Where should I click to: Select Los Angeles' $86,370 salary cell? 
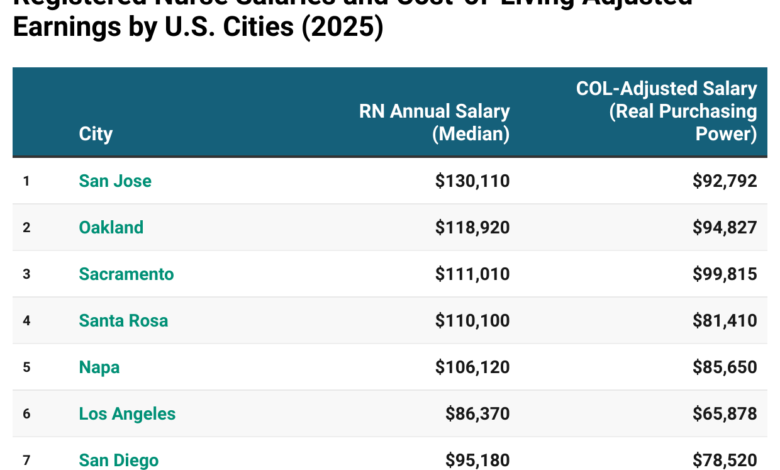tap(477, 414)
